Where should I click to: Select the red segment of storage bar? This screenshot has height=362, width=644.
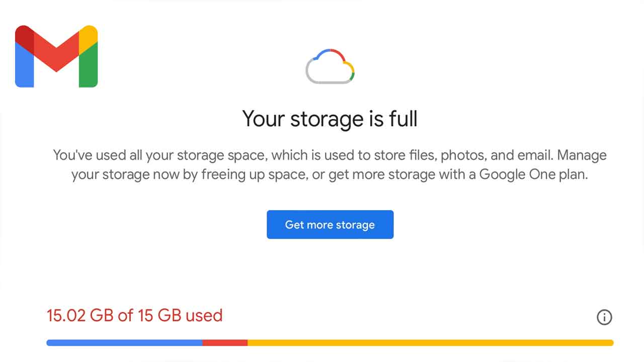(225, 343)
